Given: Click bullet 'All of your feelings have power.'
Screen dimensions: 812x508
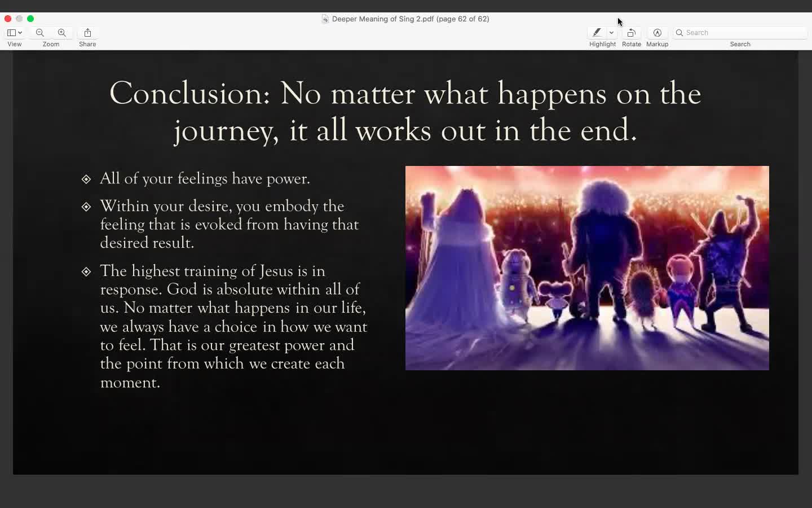Looking at the screenshot, I should click(205, 178).
